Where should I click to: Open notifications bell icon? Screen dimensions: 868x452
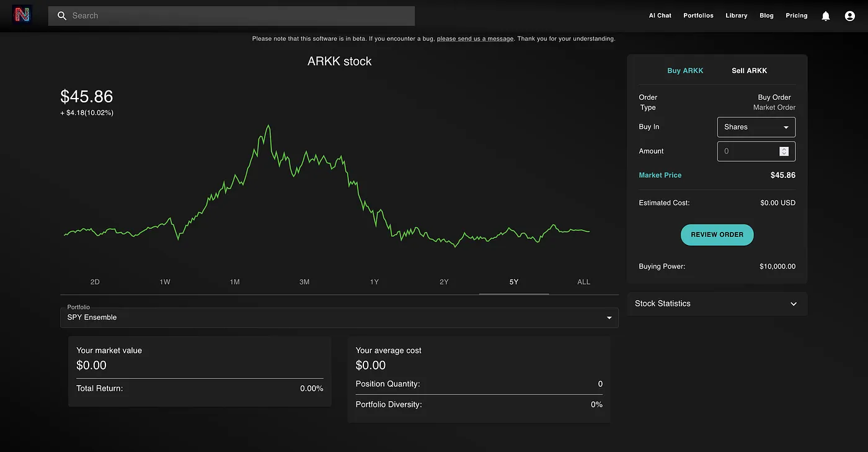(826, 16)
